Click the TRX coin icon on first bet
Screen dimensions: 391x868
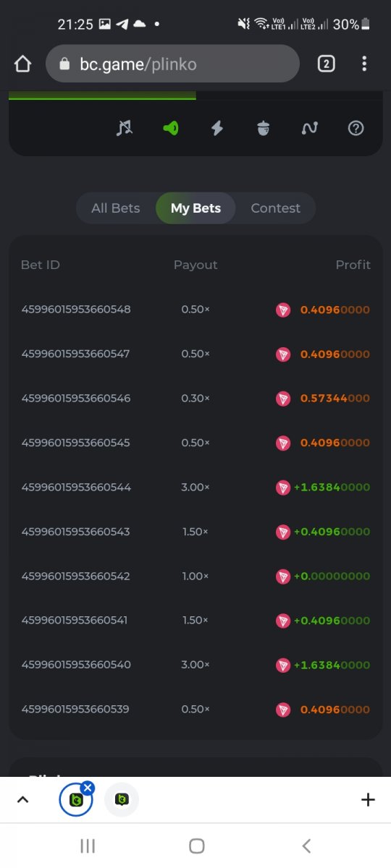tap(283, 310)
